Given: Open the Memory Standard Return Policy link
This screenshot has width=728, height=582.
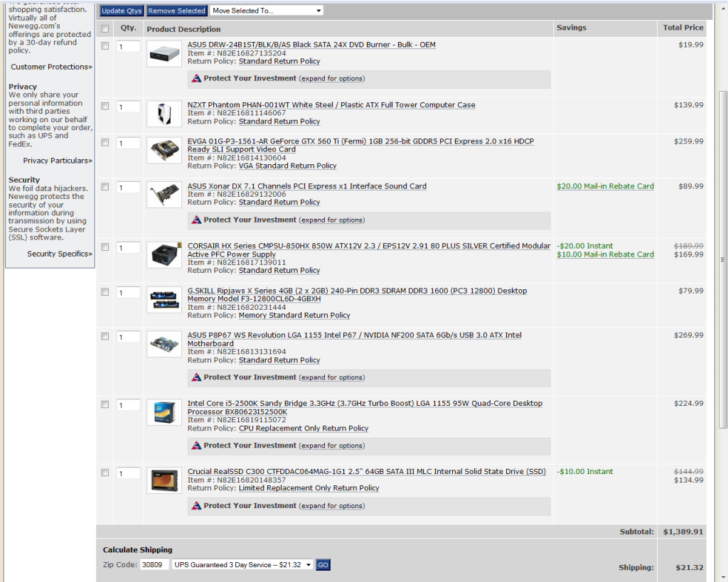Looking at the screenshot, I should 294,315.
